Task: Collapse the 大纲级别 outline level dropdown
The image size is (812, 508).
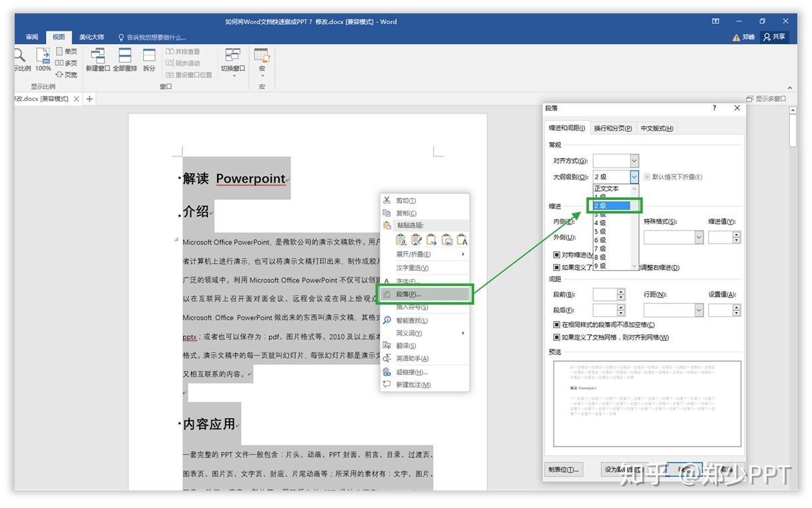Action: coord(634,177)
